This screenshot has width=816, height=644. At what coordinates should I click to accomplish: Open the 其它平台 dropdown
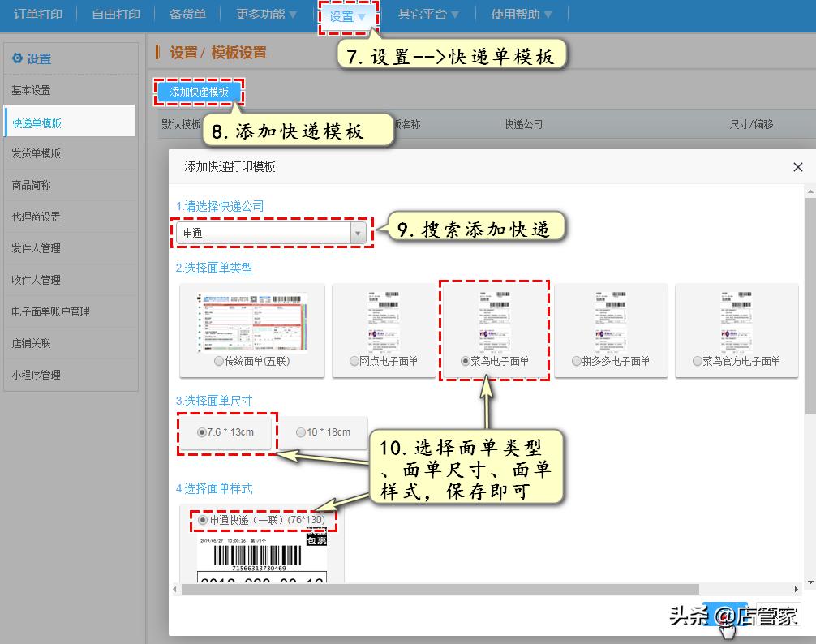tap(423, 14)
